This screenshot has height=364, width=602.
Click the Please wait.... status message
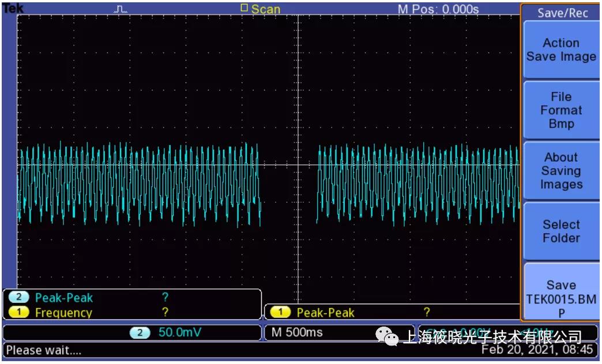tap(44, 350)
